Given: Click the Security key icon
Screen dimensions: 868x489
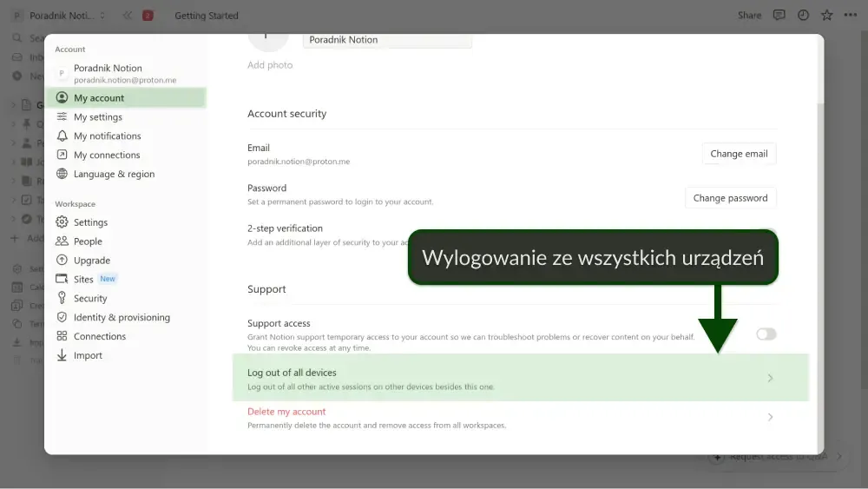Looking at the screenshot, I should 62,299.
